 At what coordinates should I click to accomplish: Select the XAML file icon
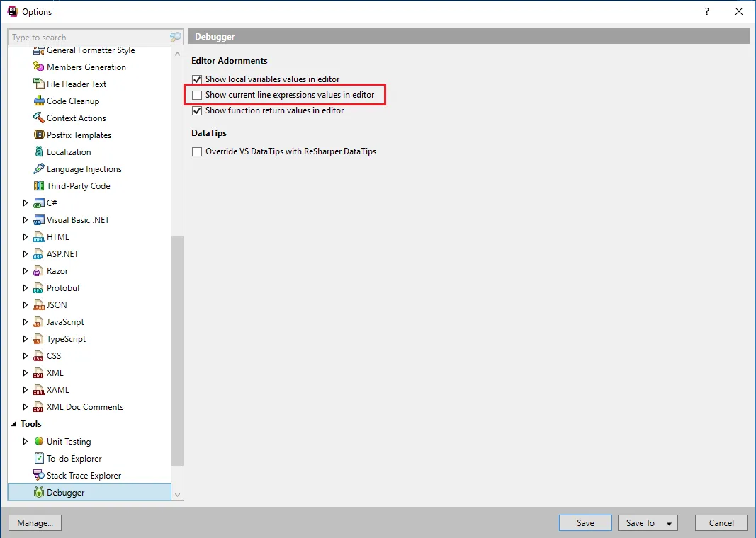point(38,389)
